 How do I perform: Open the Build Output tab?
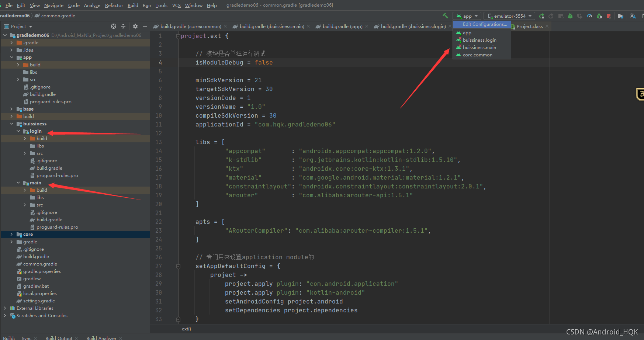point(59,338)
